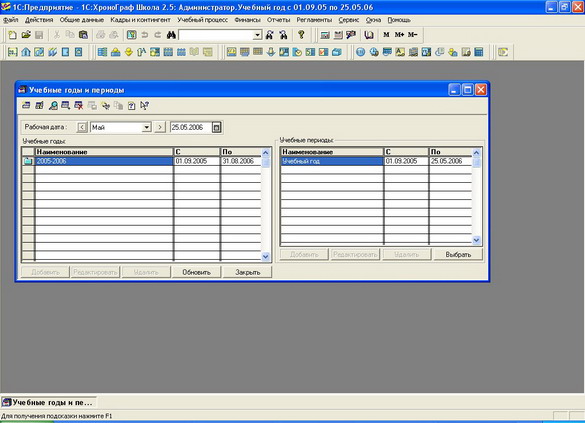Click the help question mark toolbar icon
The image size is (585, 423).
[301, 35]
